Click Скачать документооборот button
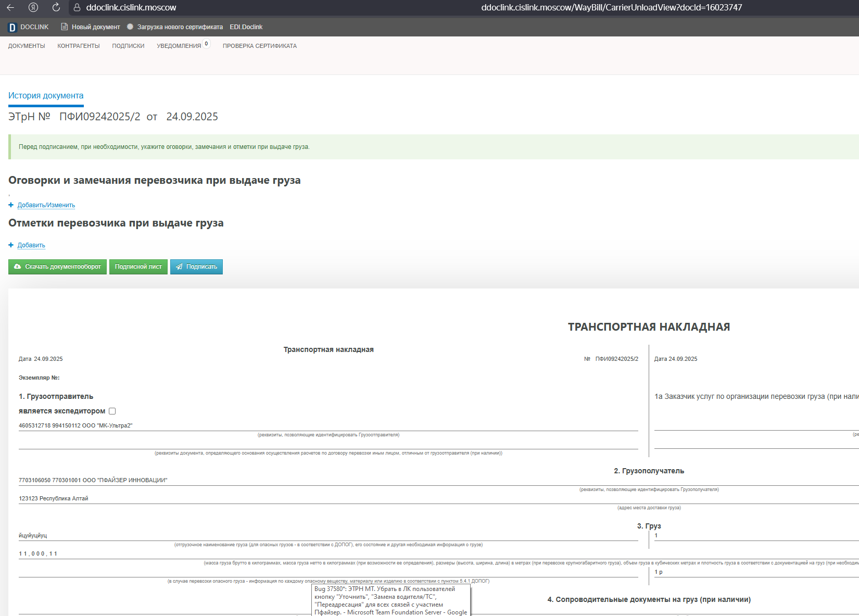 click(x=57, y=267)
